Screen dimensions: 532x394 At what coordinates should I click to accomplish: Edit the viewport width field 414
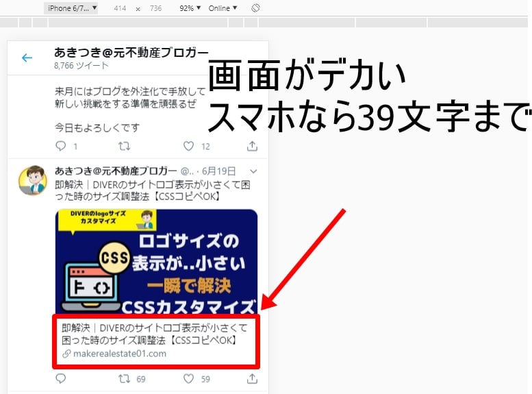pos(120,8)
